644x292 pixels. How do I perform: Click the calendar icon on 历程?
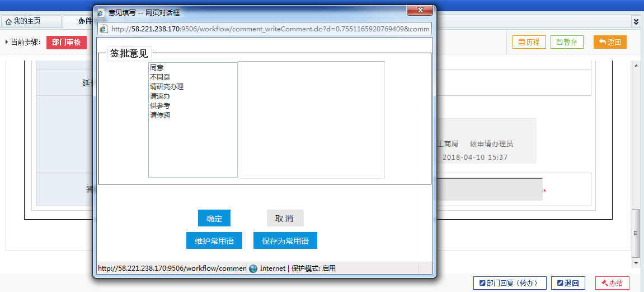pyautogui.click(x=521, y=42)
